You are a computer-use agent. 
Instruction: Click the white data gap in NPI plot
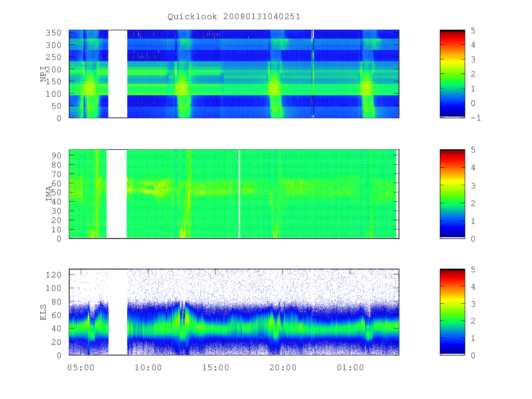click(x=117, y=74)
